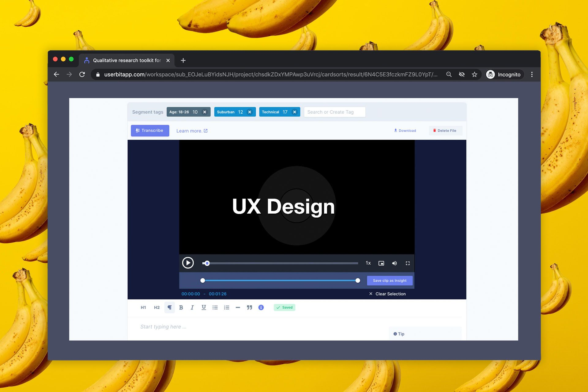
Task: Enter fullscreen video mode
Action: [408, 263]
